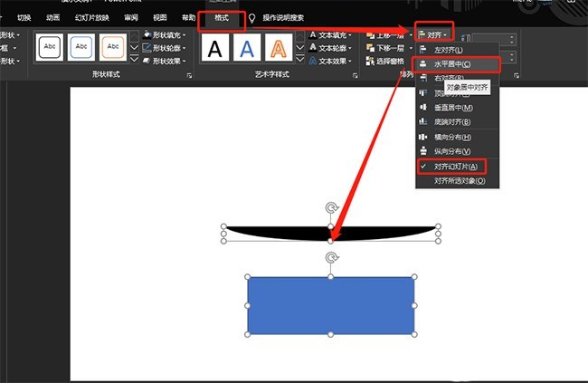588x383 pixels.
Task: Click the rotate handle above the blue rectangle
Action: click(x=332, y=257)
